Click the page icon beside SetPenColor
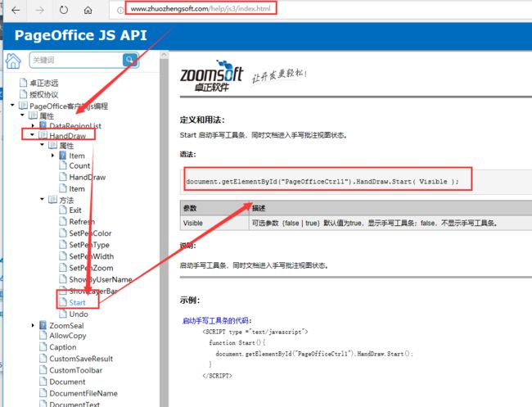Screen dimensions: 532x407 tap(63, 233)
